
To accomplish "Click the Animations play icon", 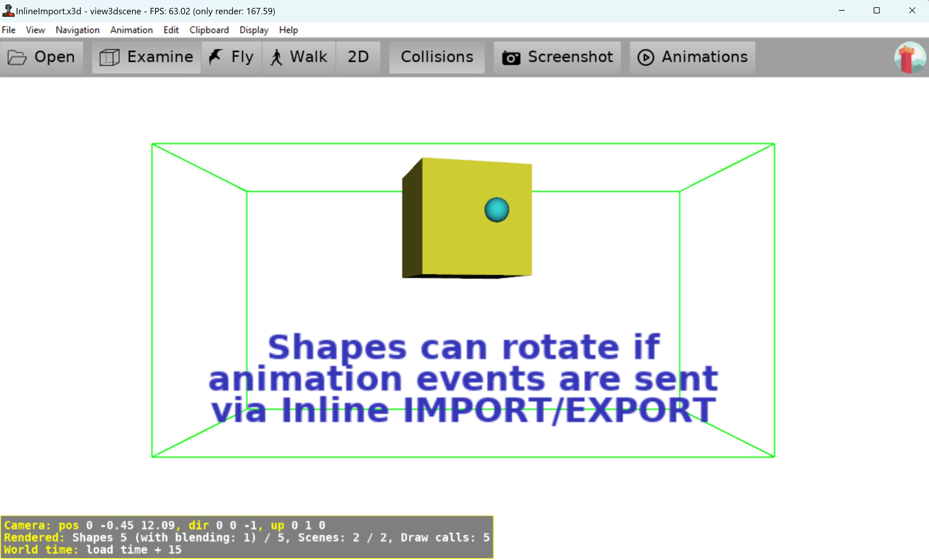I will (646, 57).
